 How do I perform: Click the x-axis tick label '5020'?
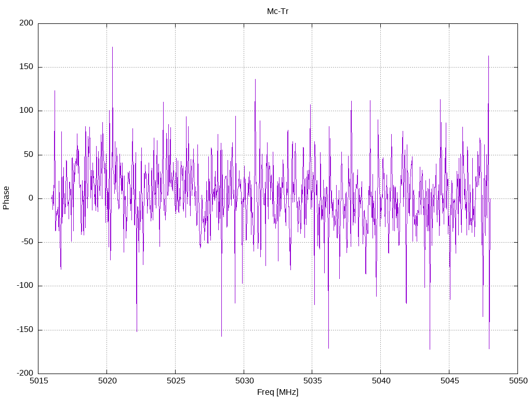click(107, 381)
